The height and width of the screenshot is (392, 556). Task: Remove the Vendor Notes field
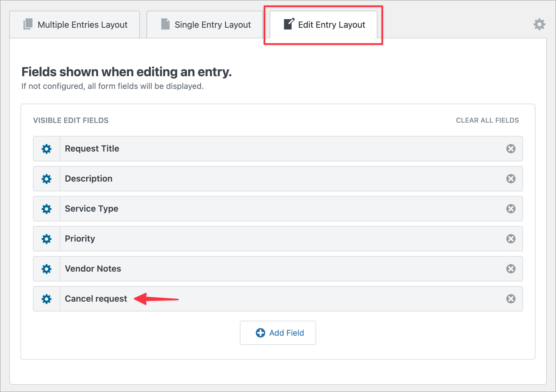click(511, 269)
